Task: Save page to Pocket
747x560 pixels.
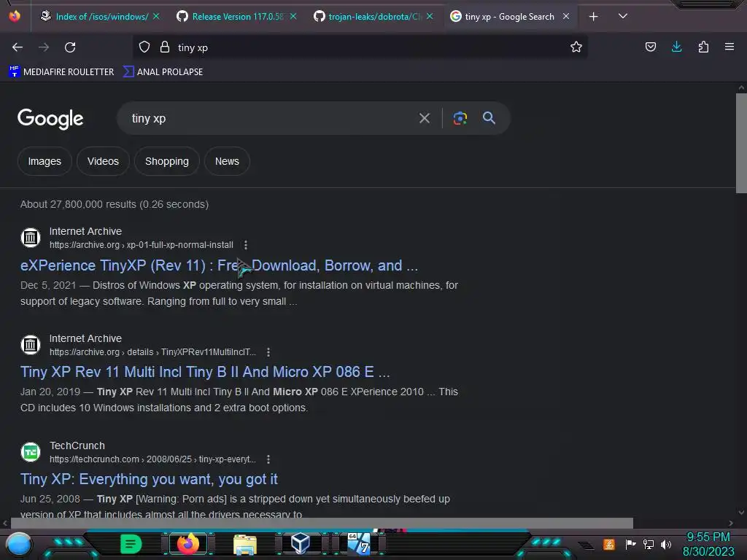Action: (650, 47)
